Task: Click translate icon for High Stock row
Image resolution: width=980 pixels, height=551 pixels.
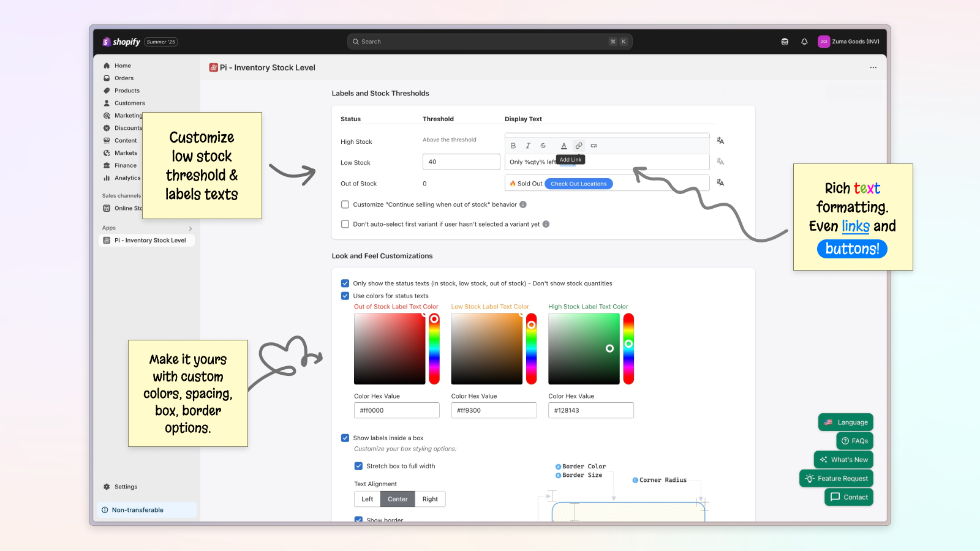Action: click(x=720, y=141)
